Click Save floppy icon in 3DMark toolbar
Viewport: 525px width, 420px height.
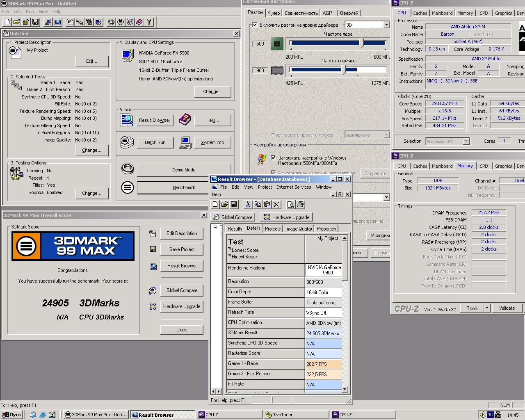pos(35,22)
